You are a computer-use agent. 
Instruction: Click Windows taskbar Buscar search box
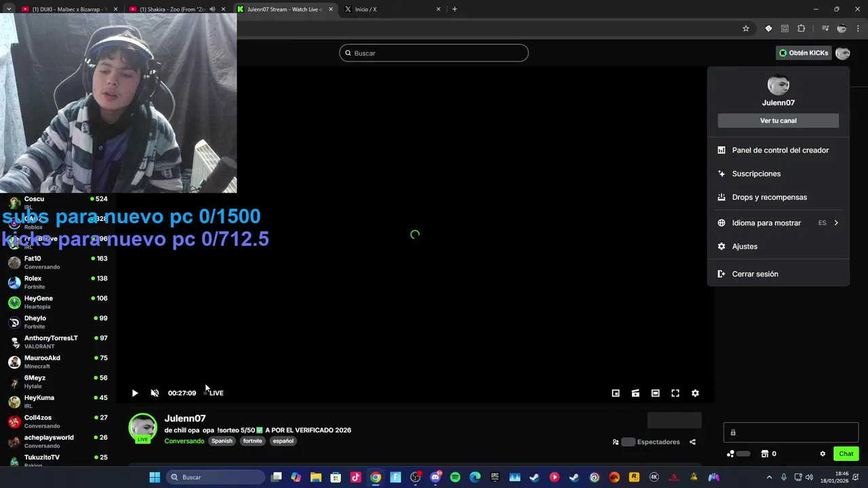coord(216,477)
